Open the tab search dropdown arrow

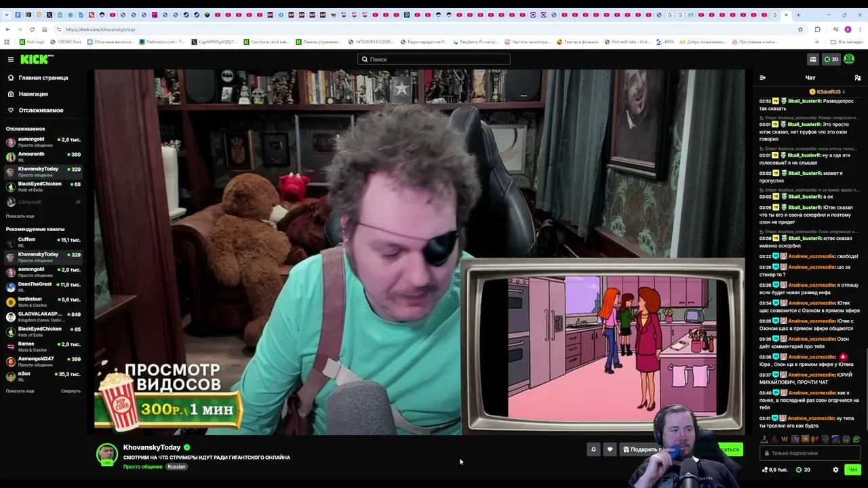[x=7, y=15]
